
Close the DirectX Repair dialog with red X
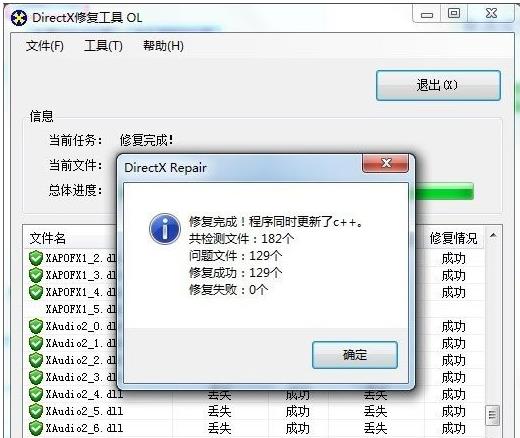(x=385, y=163)
